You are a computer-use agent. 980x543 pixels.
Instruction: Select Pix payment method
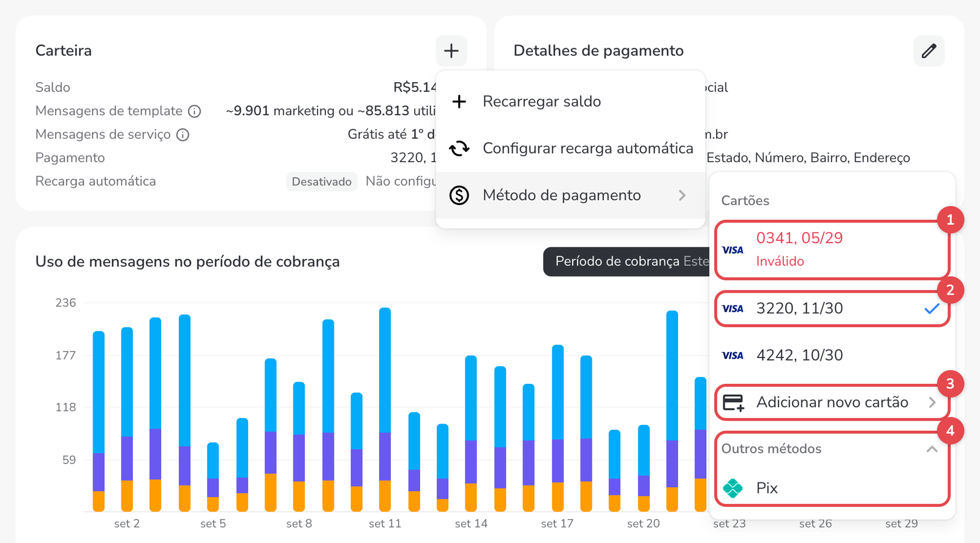pyautogui.click(x=832, y=488)
